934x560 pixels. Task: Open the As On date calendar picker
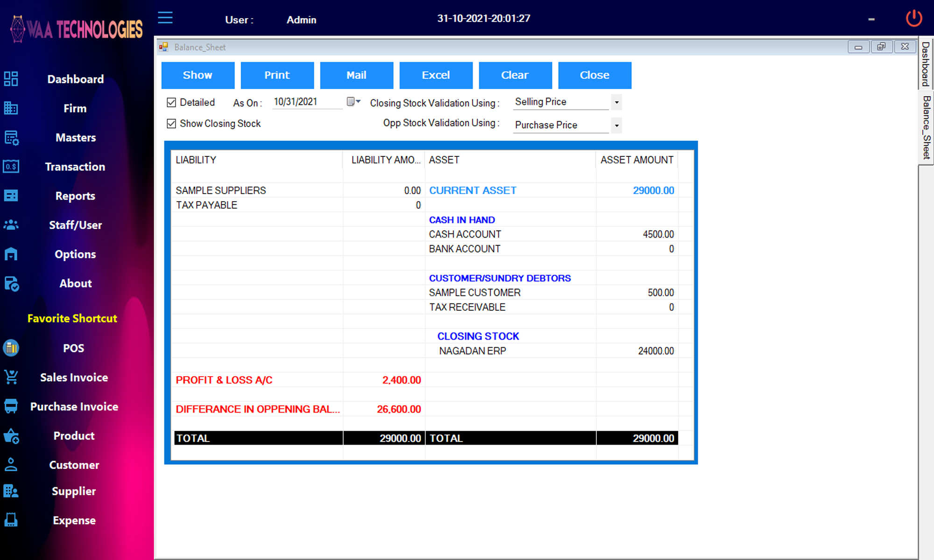pos(351,102)
